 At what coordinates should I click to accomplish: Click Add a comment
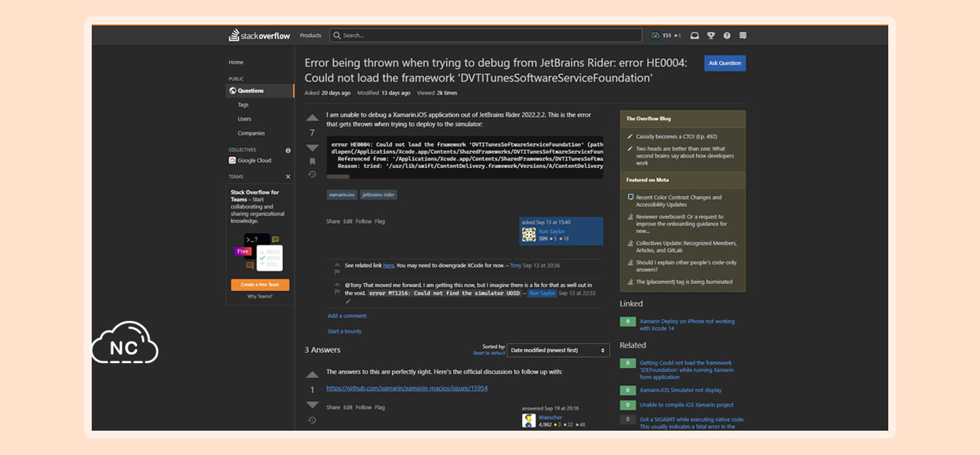point(347,316)
